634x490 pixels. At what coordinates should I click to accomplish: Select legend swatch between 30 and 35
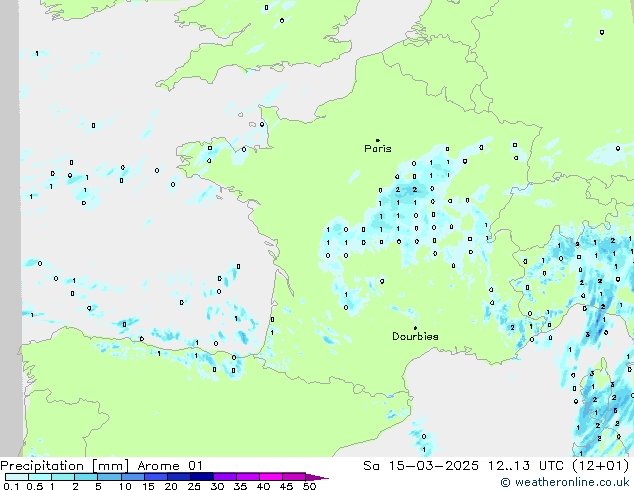(x=225, y=477)
